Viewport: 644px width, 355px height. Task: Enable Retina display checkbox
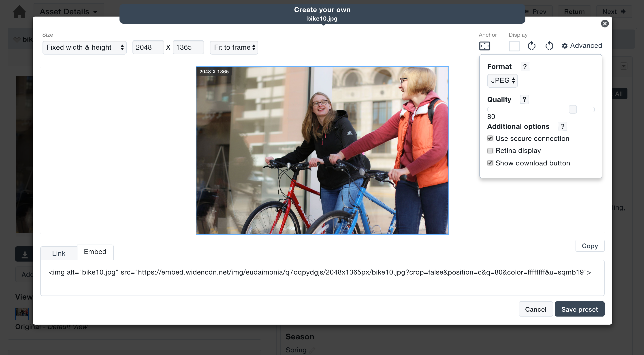coord(490,151)
